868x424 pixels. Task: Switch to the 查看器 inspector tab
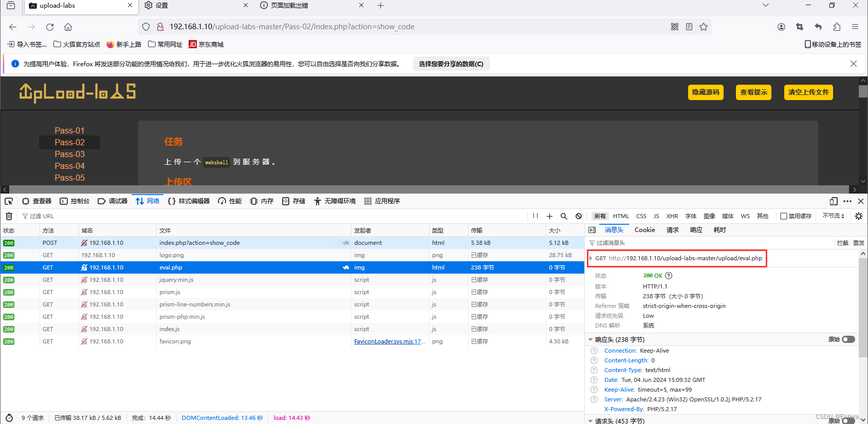[x=37, y=201]
